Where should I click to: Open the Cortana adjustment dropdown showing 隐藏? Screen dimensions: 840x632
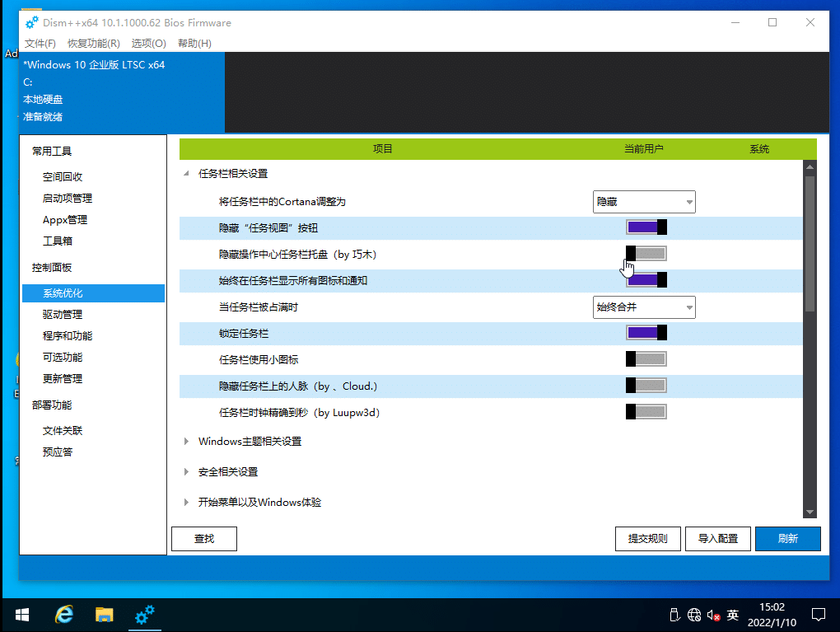coord(644,201)
